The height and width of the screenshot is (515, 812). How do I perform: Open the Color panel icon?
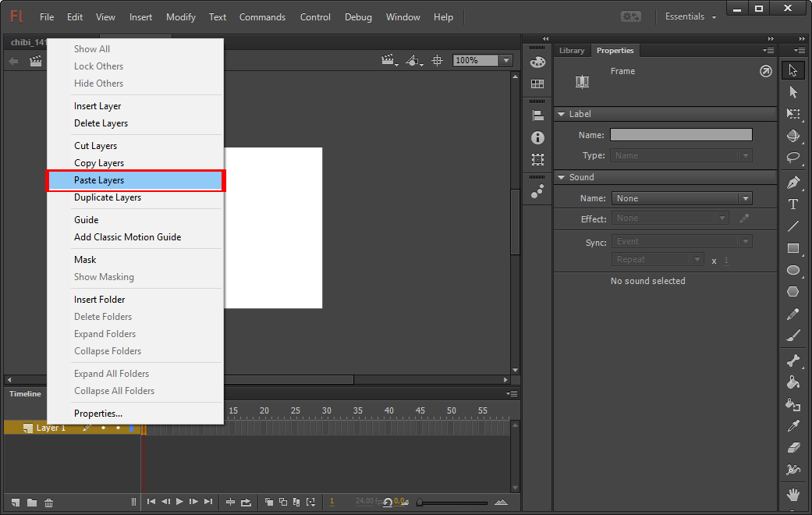pos(537,62)
